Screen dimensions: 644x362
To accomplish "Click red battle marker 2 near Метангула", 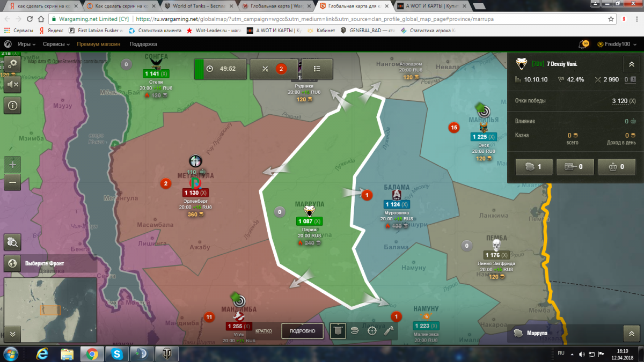I will pos(165,183).
